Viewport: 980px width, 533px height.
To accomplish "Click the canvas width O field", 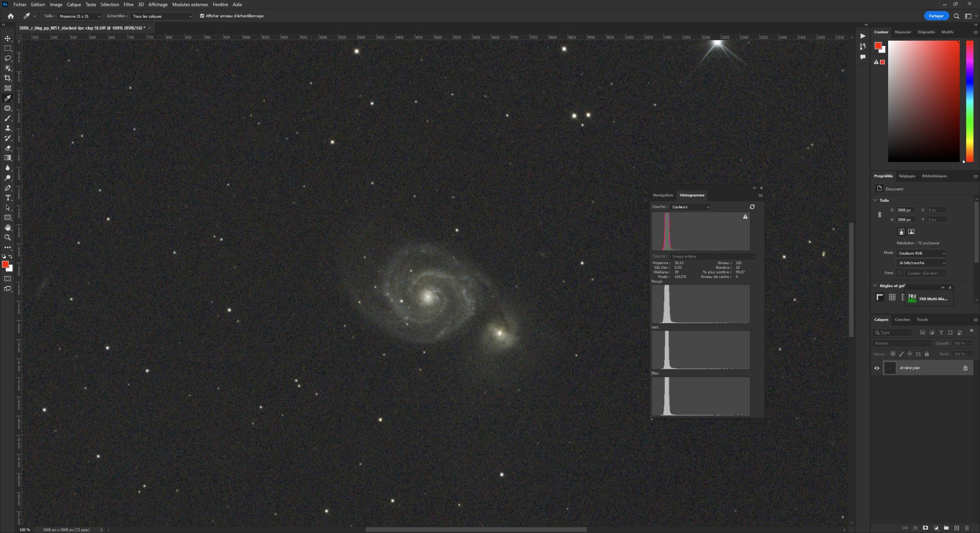I will coord(906,210).
